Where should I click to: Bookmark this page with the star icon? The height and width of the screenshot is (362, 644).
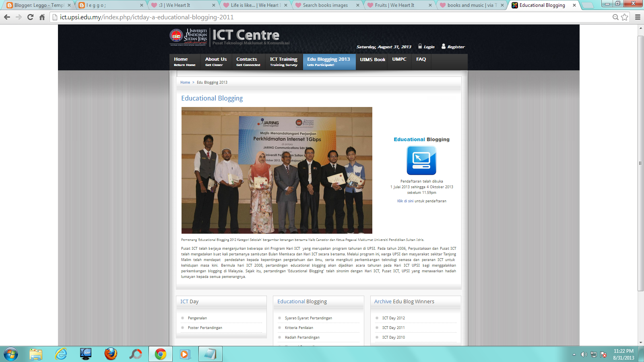(x=624, y=17)
